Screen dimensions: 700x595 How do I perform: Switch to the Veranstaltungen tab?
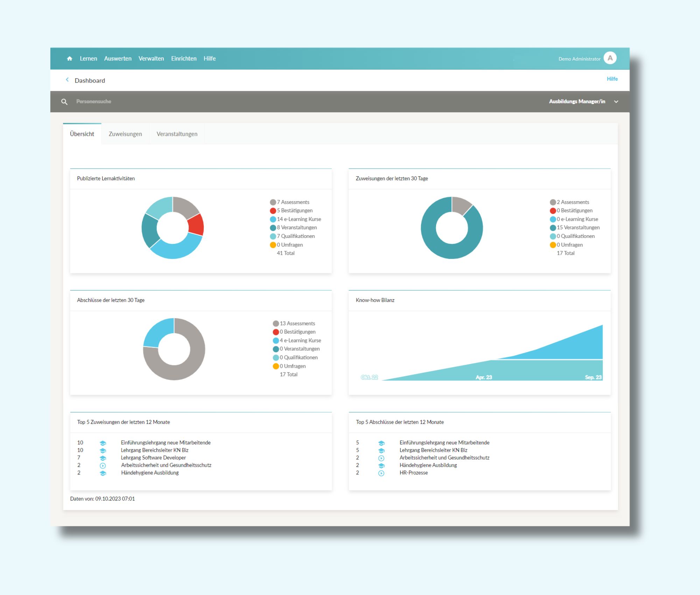pyautogui.click(x=177, y=134)
